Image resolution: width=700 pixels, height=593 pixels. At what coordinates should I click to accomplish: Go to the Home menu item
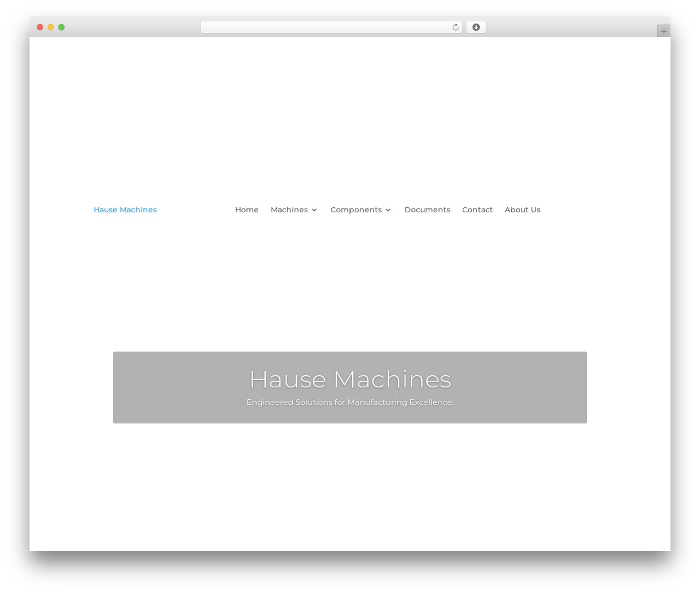click(247, 210)
